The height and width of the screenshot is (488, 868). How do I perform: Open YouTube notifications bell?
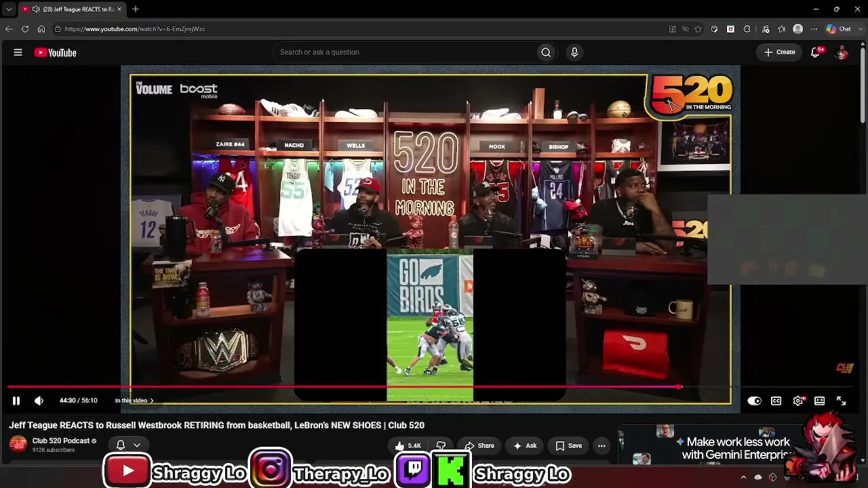(816, 52)
